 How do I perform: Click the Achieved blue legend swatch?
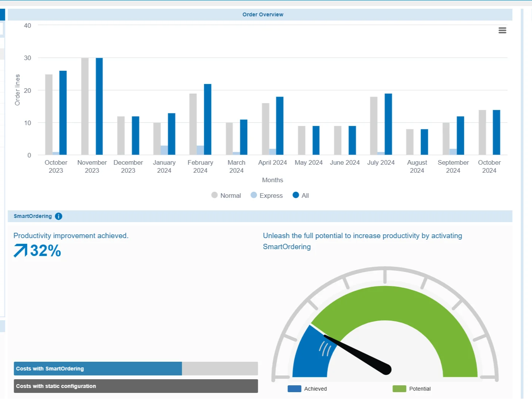click(x=294, y=389)
